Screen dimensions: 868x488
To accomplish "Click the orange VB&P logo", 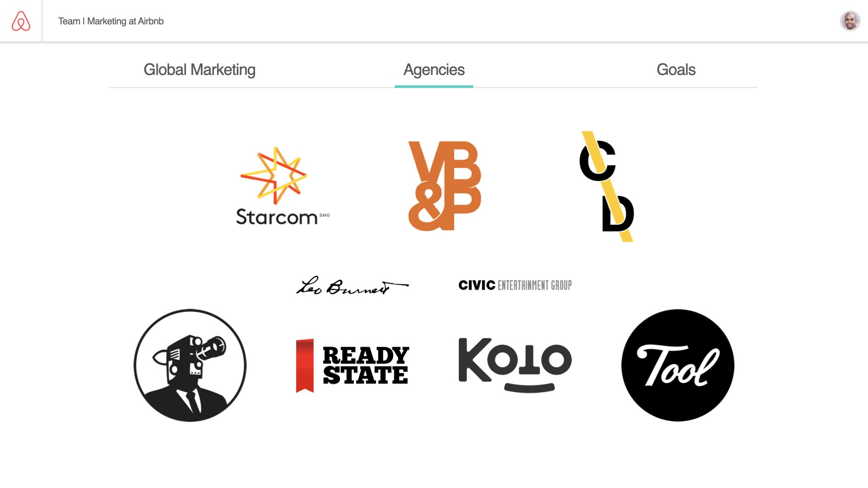I will click(x=445, y=186).
